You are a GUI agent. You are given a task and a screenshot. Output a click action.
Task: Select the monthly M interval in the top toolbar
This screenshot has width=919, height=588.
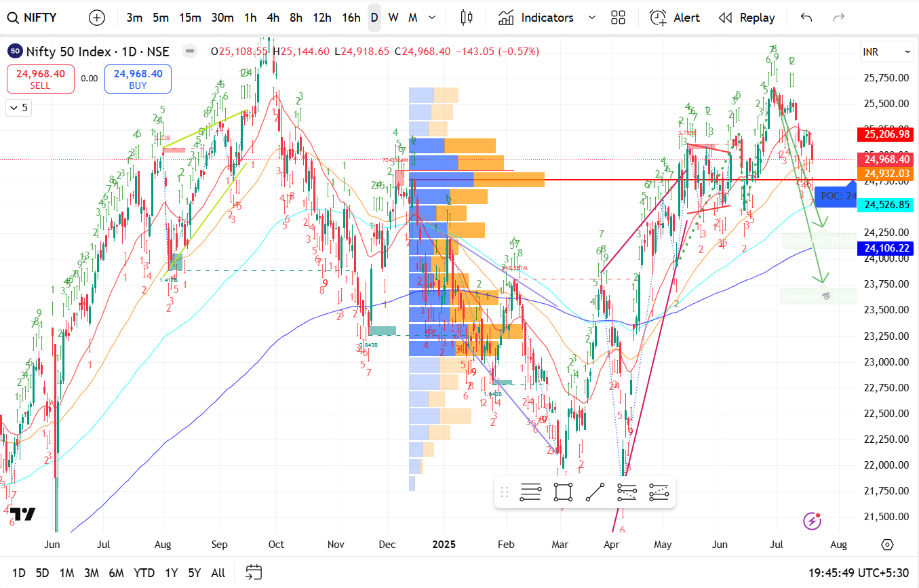pos(412,18)
